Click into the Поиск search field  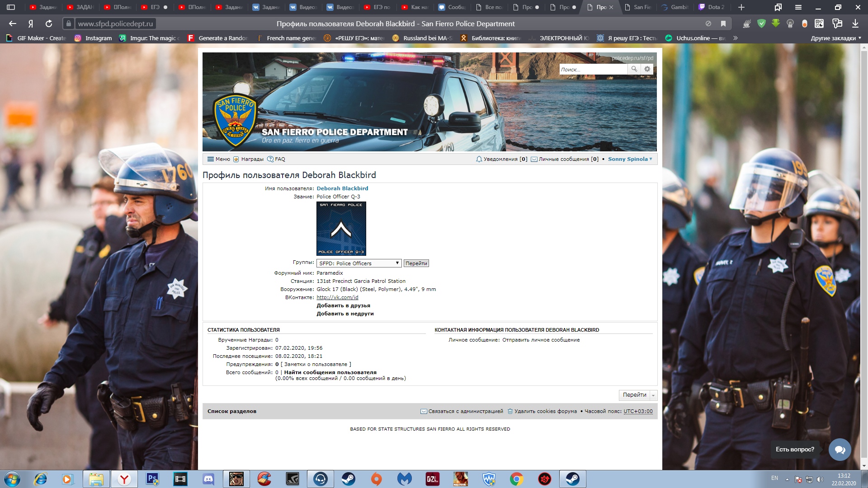tap(592, 70)
